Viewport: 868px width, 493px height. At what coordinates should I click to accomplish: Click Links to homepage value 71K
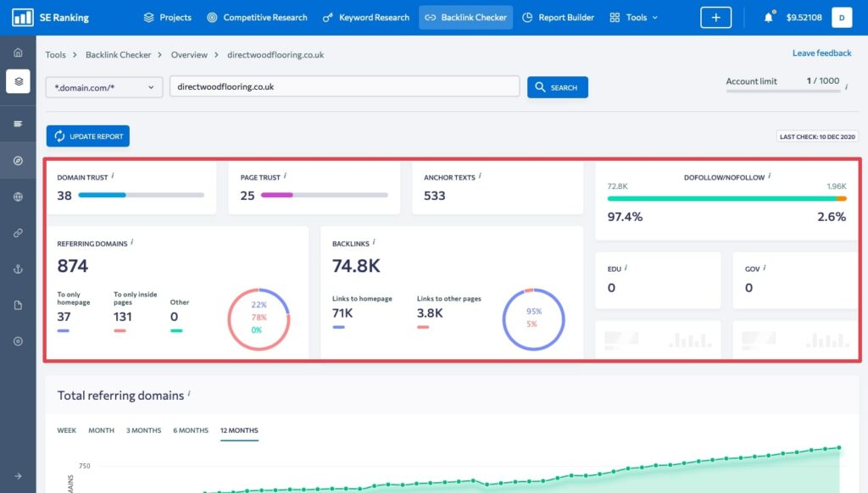pos(342,313)
